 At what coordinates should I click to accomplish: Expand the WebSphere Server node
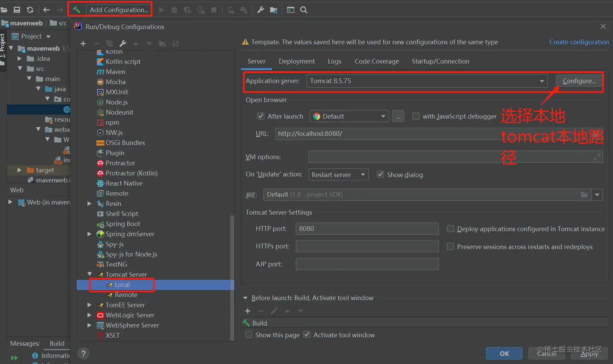(90, 325)
